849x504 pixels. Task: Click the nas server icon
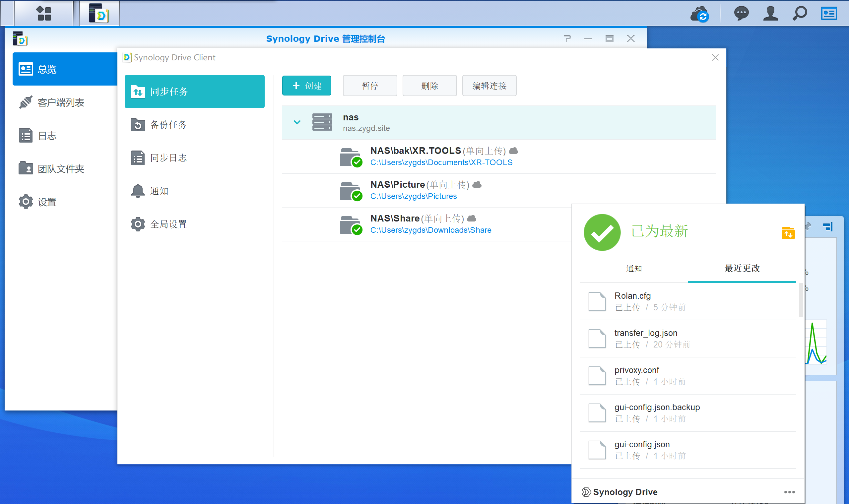click(x=322, y=122)
